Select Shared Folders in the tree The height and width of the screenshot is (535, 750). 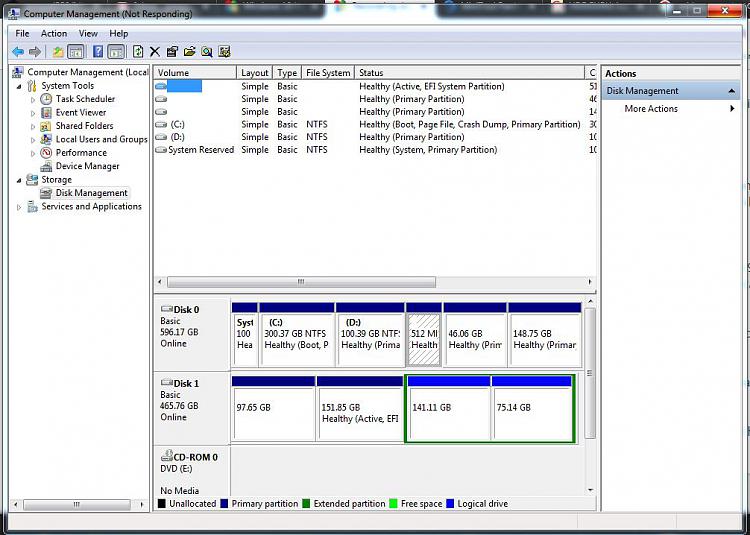pyautogui.click(x=84, y=126)
